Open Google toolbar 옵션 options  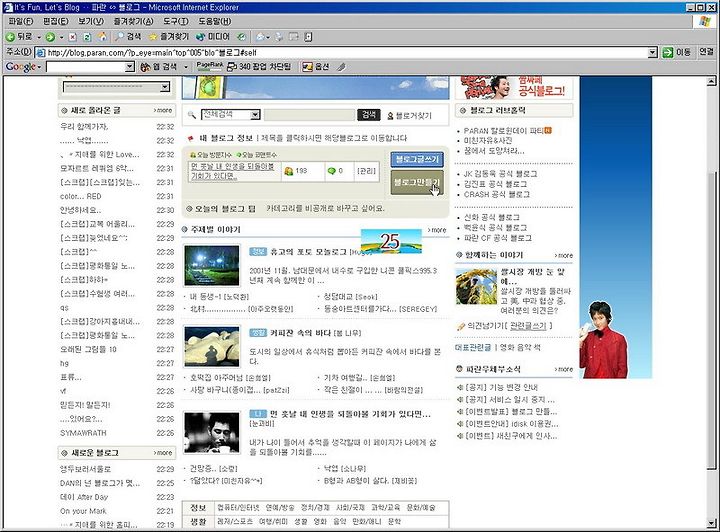pyautogui.click(x=315, y=67)
